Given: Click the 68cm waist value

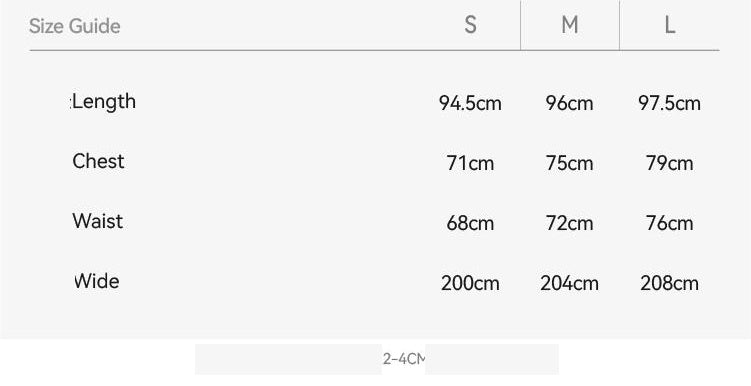Looking at the screenshot, I should click(470, 223).
